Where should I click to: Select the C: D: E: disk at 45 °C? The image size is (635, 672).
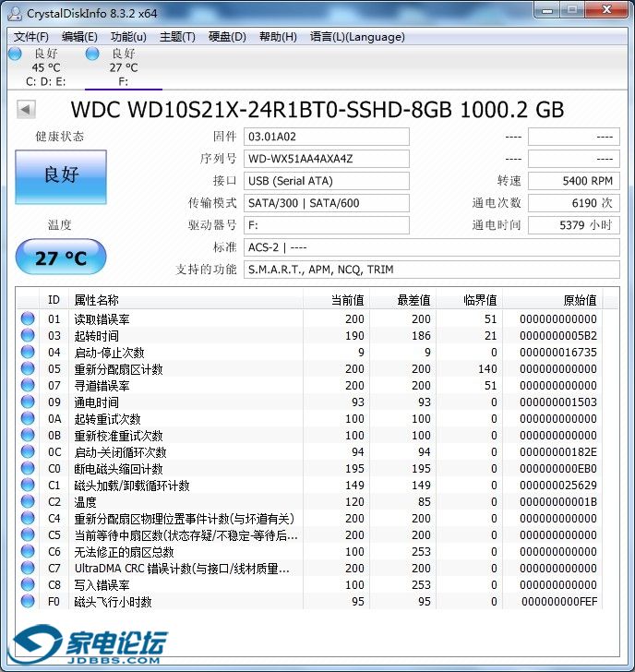(x=46, y=67)
